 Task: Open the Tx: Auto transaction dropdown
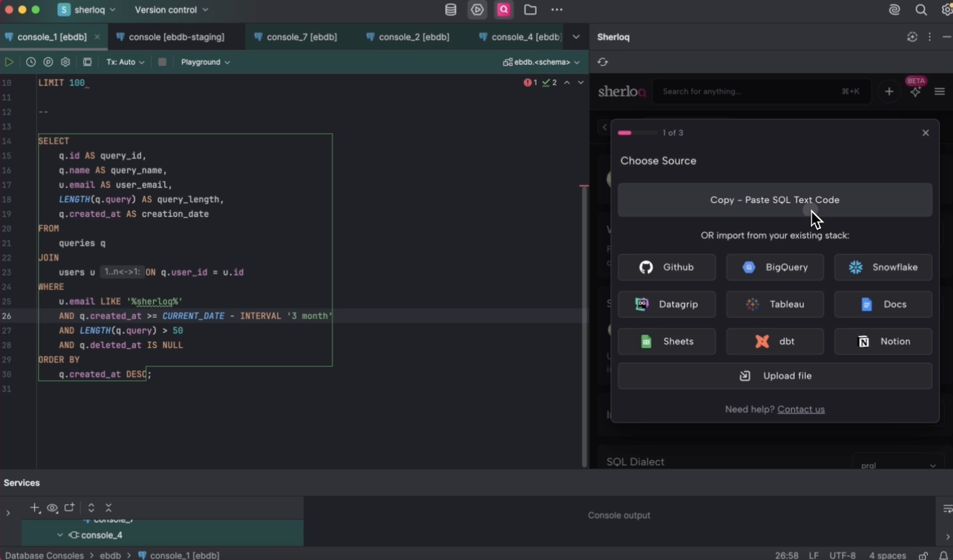coord(125,62)
